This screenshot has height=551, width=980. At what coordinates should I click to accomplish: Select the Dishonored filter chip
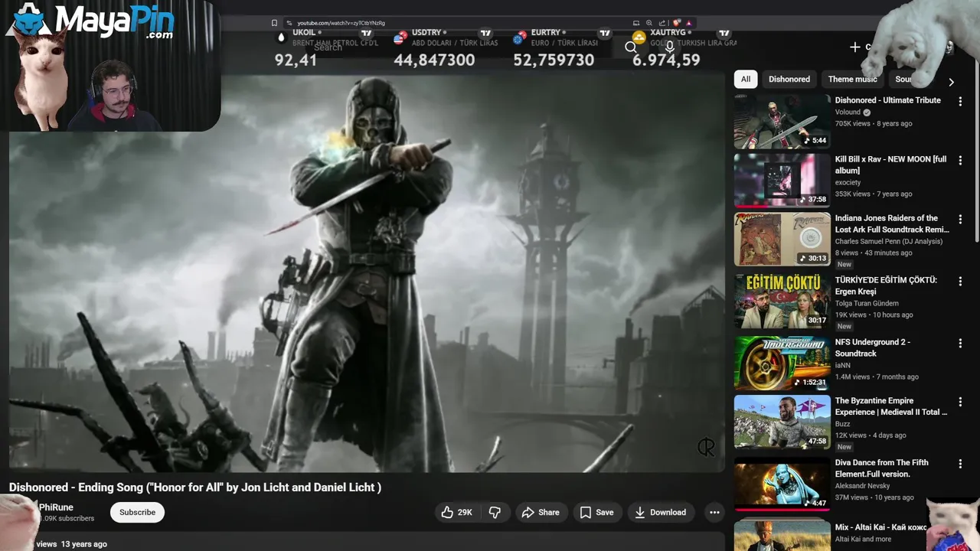point(789,79)
